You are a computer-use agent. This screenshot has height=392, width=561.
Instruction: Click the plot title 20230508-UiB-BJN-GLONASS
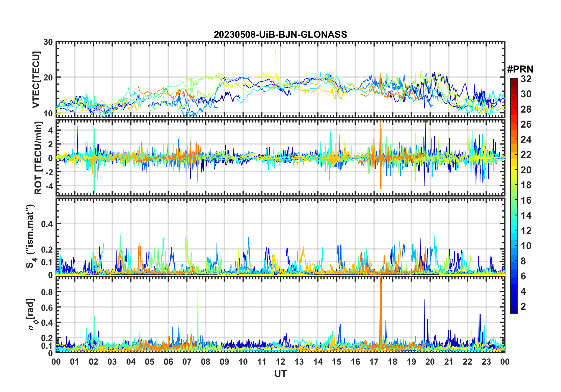[280, 35]
